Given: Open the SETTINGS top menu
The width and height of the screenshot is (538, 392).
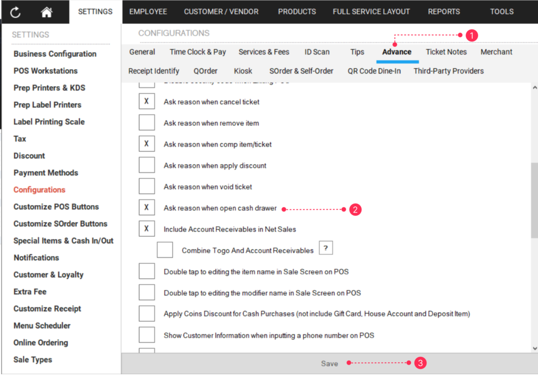Looking at the screenshot, I should 96,12.
